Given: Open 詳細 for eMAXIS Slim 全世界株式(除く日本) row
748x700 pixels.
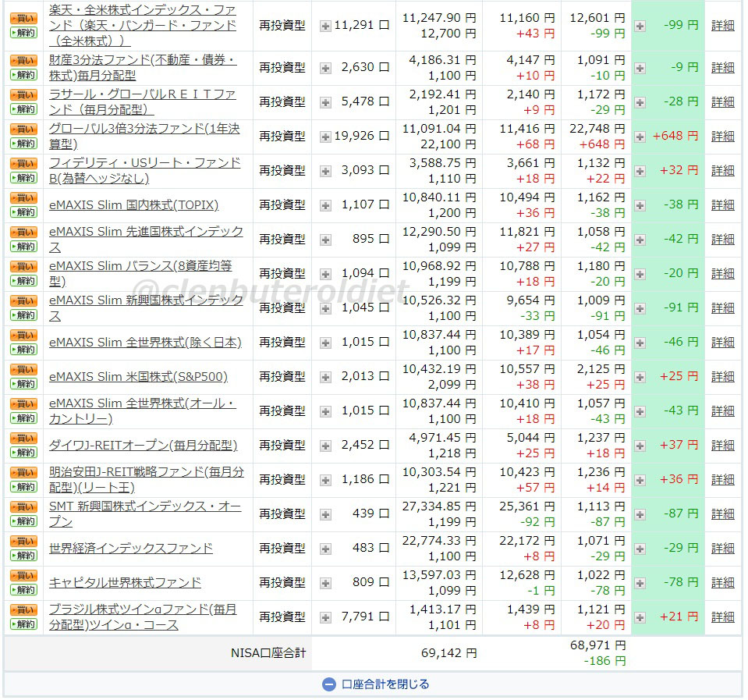Looking at the screenshot, I should 723,342.
